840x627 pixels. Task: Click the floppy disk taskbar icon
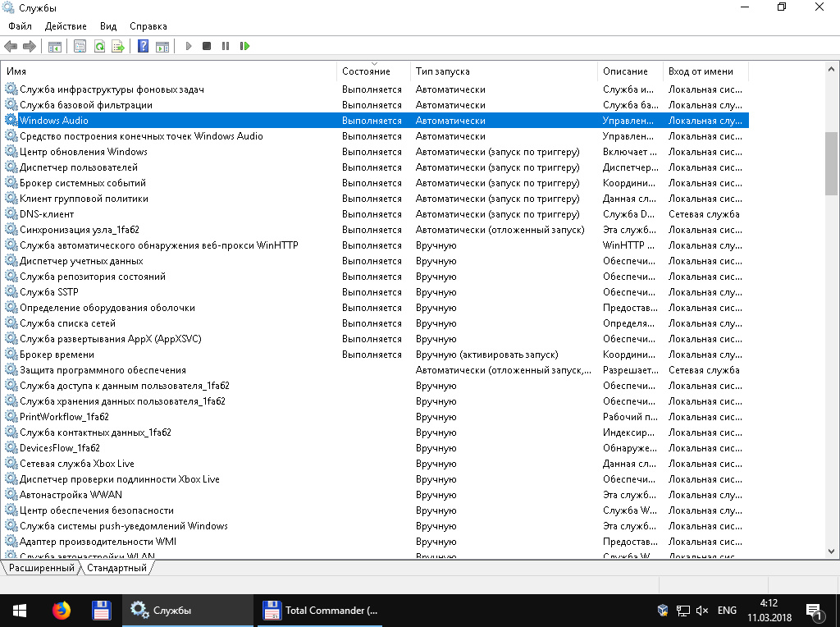(x=102, y=611)
